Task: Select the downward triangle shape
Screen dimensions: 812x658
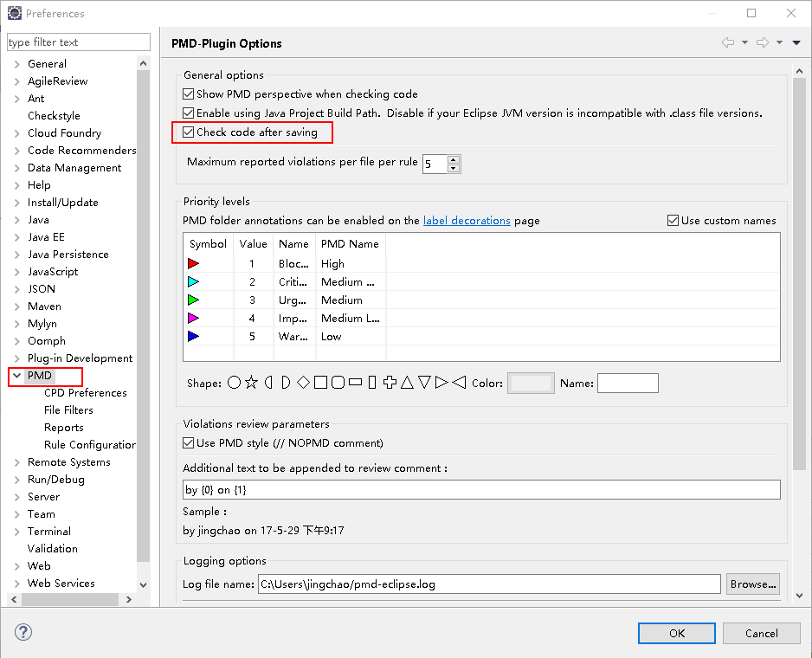Action: click(x=425, y=383)
